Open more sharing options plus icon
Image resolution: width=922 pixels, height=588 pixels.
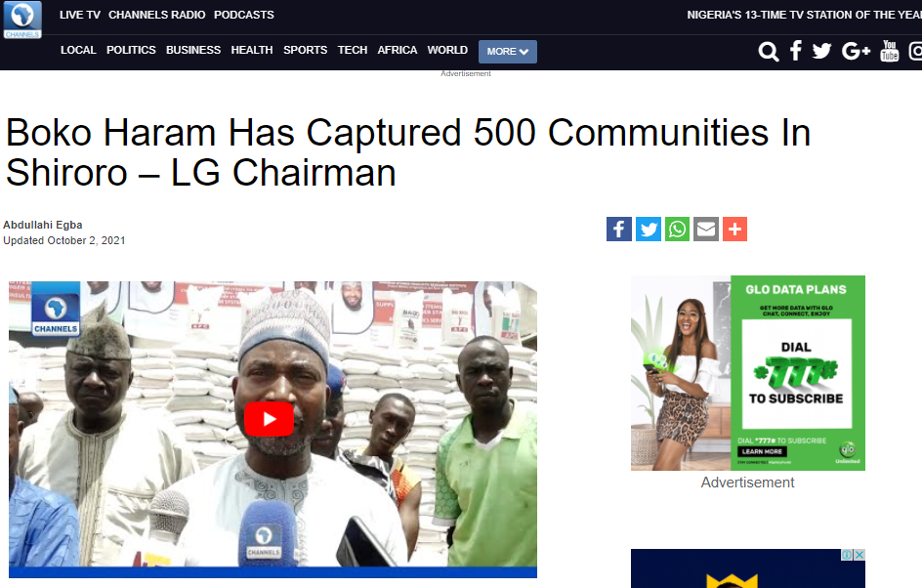pos(734,229)
